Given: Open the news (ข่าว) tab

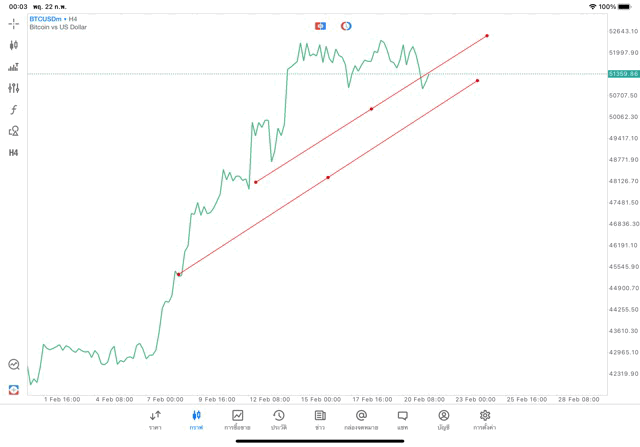Looking at the screenshot, I should (320, 419).
